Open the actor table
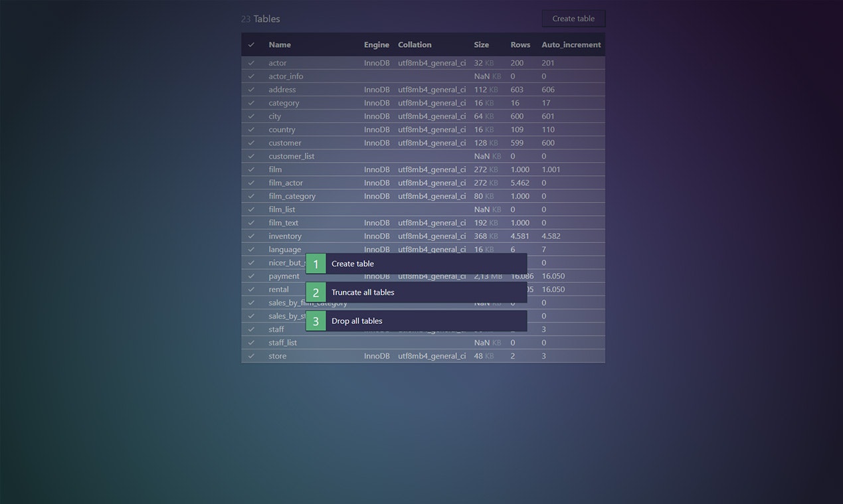This screenshot has width=843, height=504. (278, 63)
